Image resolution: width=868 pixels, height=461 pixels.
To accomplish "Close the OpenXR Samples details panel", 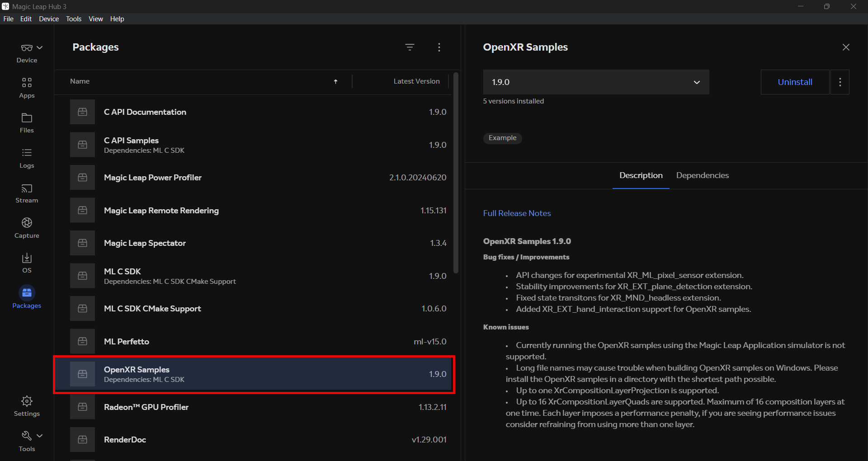I will point(846,47).
